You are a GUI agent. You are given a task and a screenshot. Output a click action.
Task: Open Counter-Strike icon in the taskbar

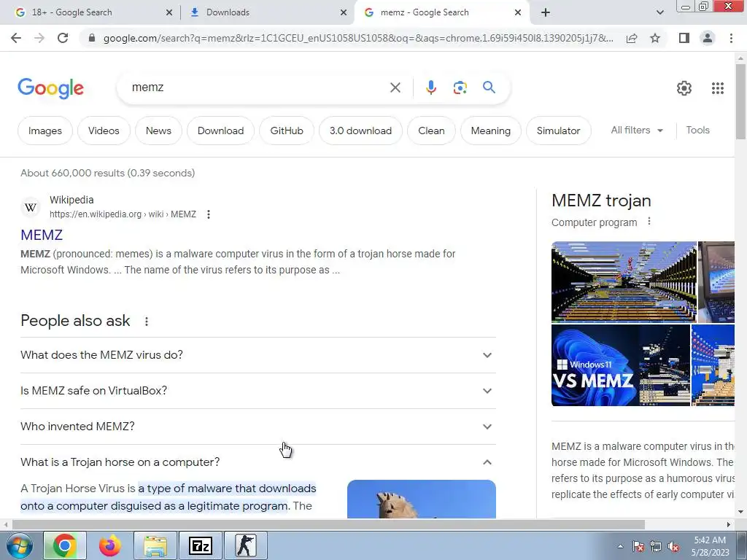click(245, 545)
